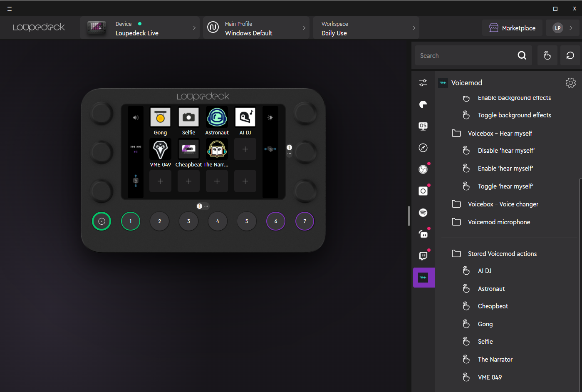
Task: Open the compass sidebar plugin icon
Action: click(x=423, y=148)
